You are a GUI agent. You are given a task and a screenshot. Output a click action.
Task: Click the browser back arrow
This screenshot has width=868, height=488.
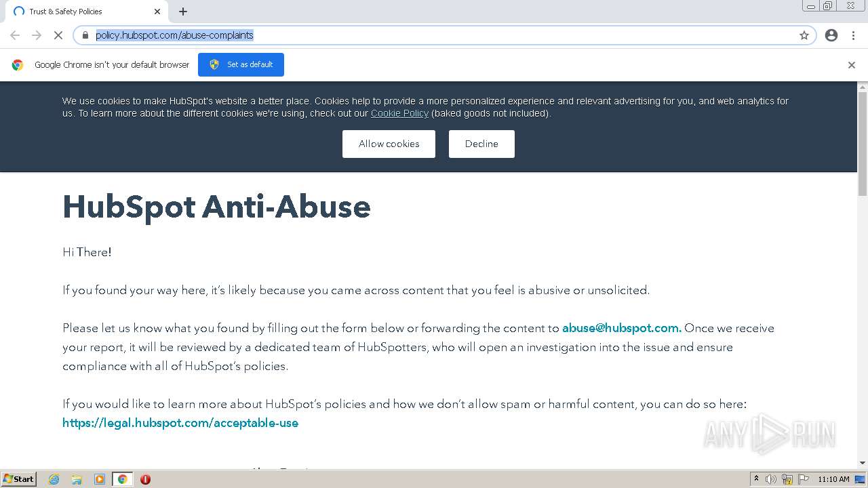(15, 35)
